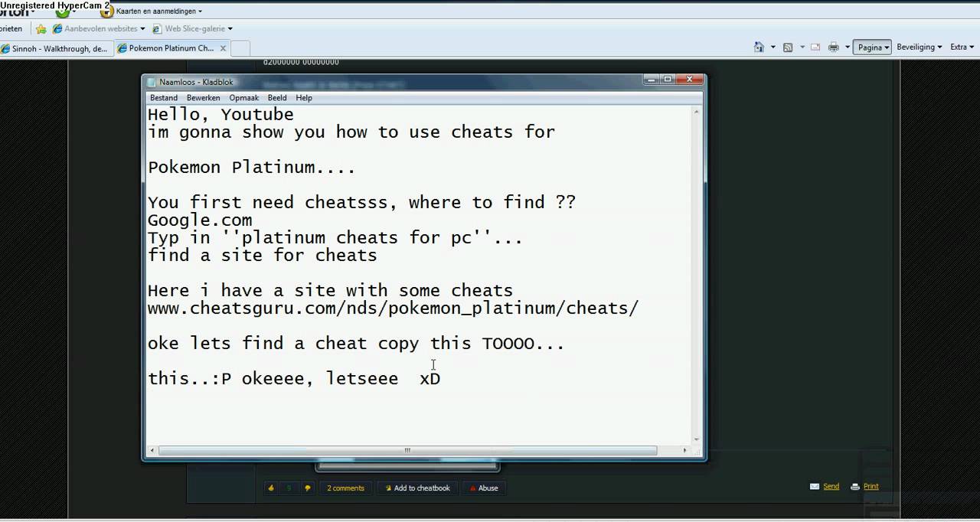Click the 2 comments button
980x522 pixels.
pos(345,488)
